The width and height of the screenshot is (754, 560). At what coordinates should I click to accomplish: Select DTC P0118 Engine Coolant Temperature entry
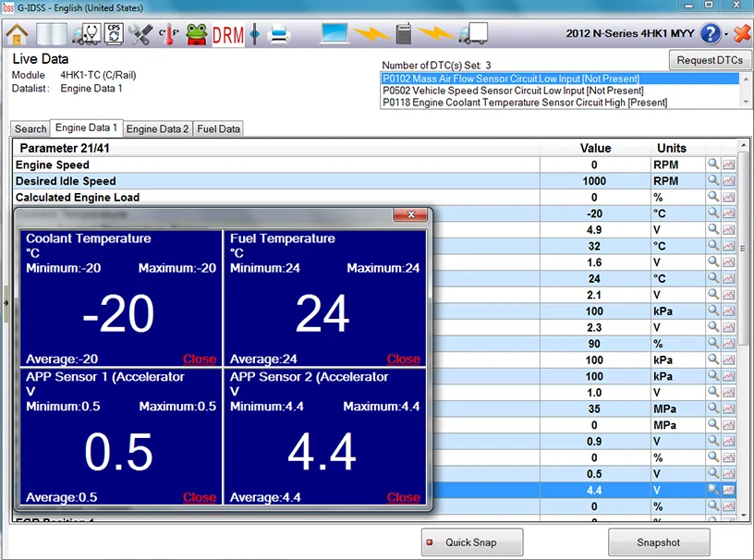[x=560, y=103]
